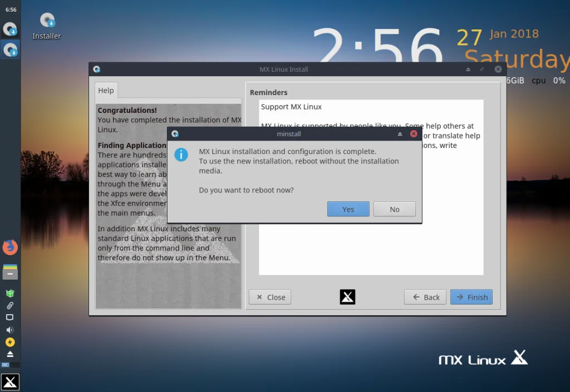
Task: Launch Firefox from the panel
Action: pyautogui.click(x=10, y=247)
